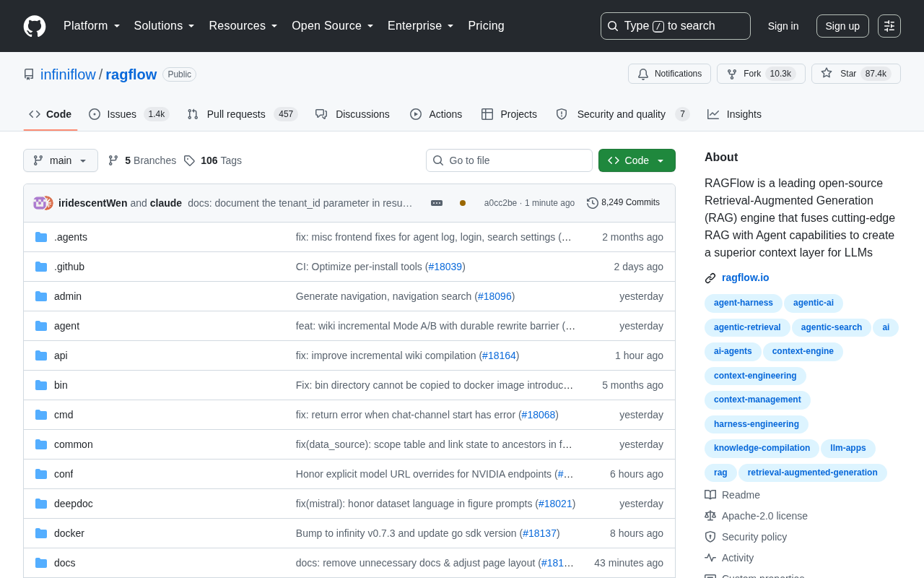Star the ragflow repository
This screenshot has height=578, width=924.
(x=855, y=74)
